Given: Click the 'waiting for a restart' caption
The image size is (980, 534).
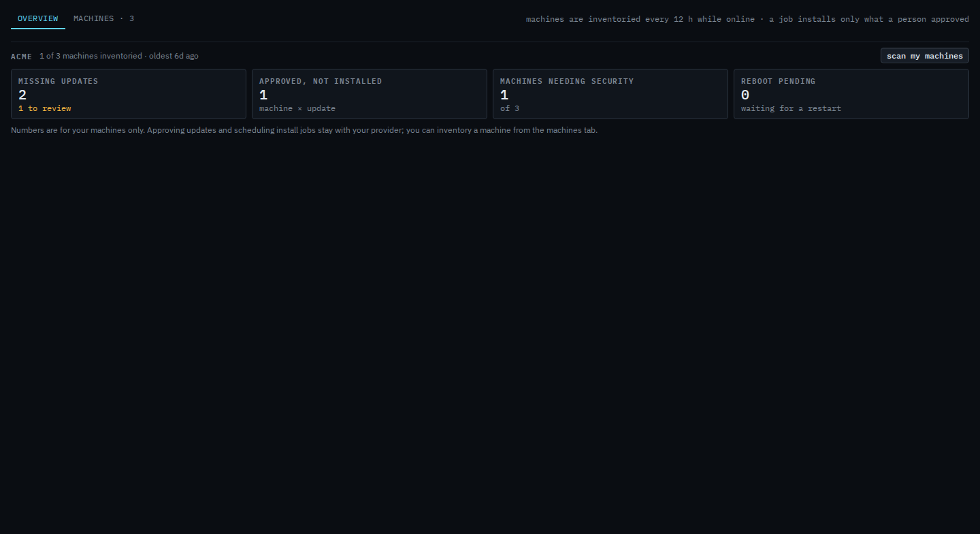Looking at the screenshot, I should (791, 109).
